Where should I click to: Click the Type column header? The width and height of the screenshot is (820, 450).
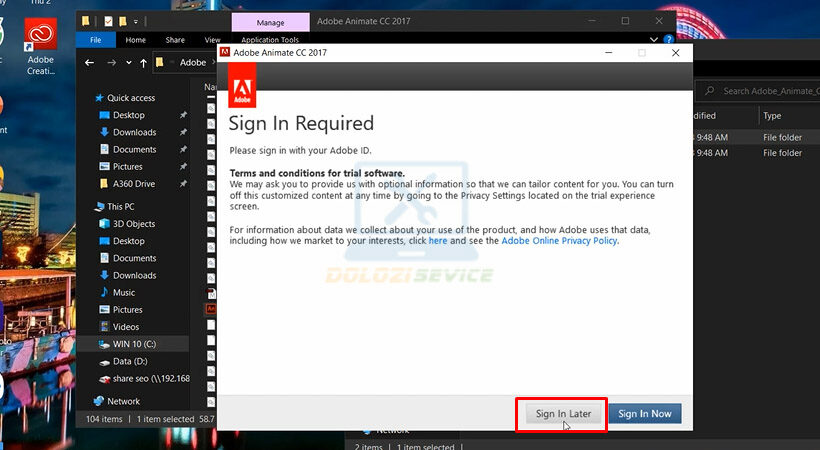tap(772, 116)
